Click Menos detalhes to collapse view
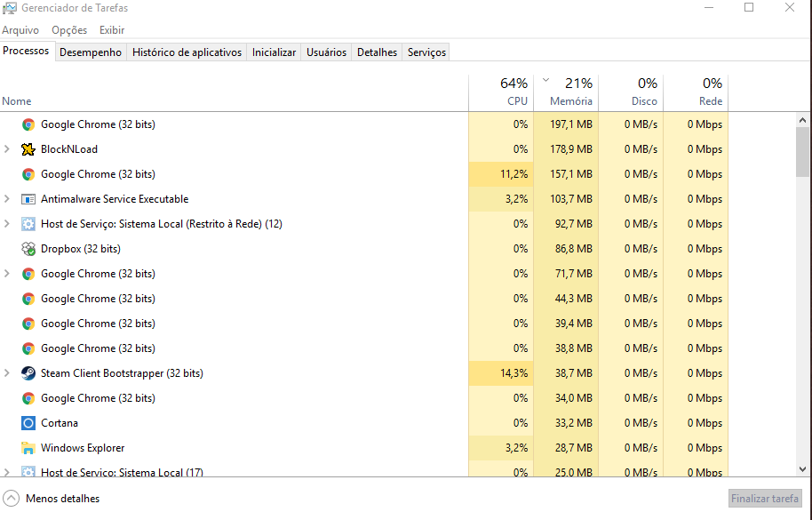The width and height of the screenshot is (812, 520). click(63, 499)
